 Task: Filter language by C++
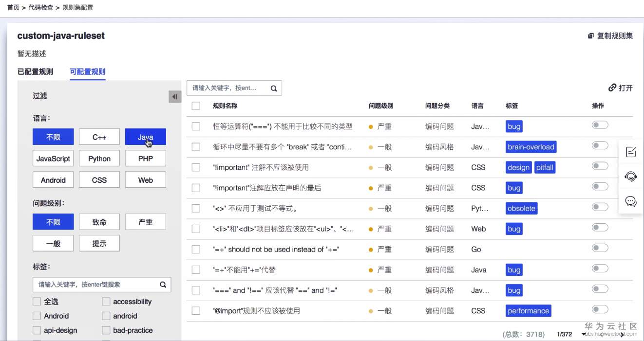[99, 137]
